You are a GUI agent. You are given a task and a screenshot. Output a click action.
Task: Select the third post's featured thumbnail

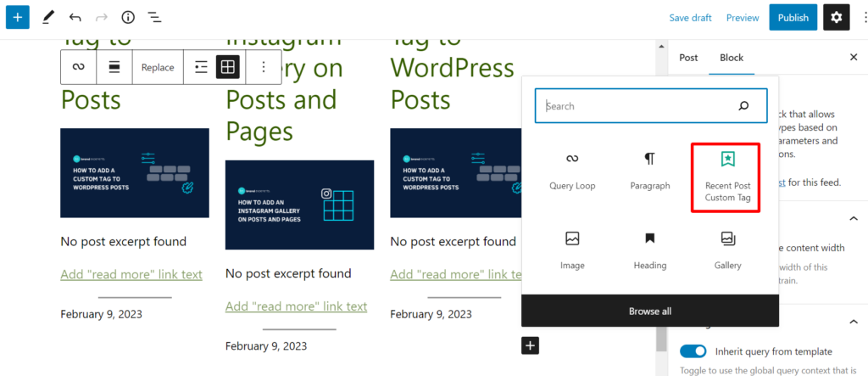pyautogui.click(x=456, y=173)
